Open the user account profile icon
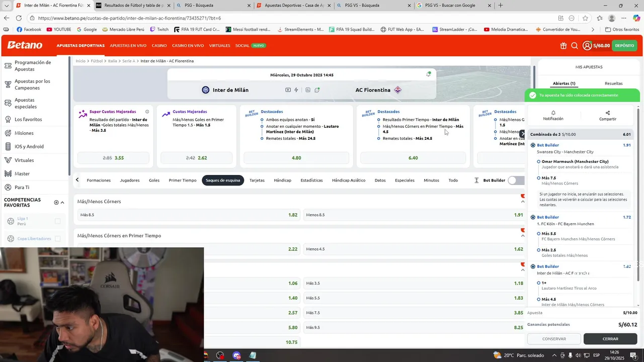 587,46
